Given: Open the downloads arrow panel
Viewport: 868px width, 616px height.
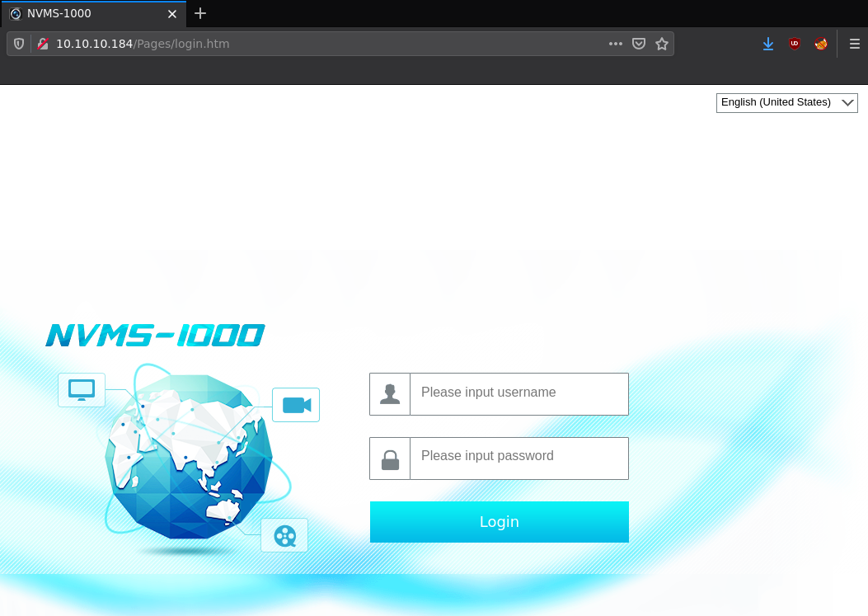Looking at the screenshot, I should click(767, 44).
